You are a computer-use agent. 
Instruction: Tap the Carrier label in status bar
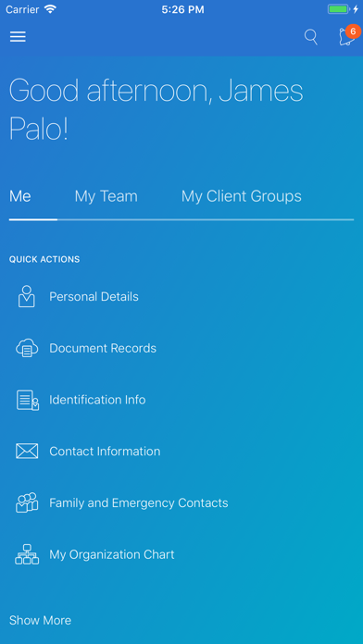click(x=22, y=9)
